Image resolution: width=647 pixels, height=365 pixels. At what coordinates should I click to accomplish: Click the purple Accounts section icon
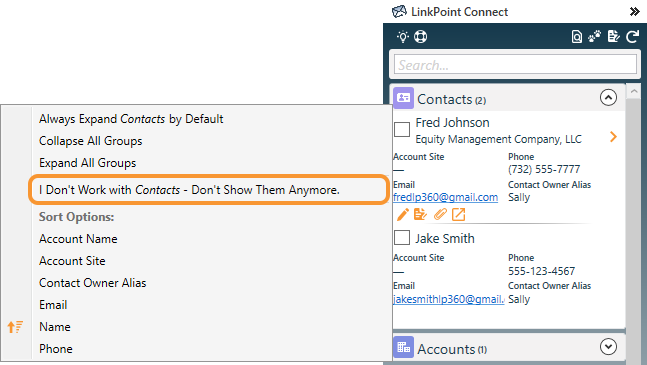(x=403, y=347)
